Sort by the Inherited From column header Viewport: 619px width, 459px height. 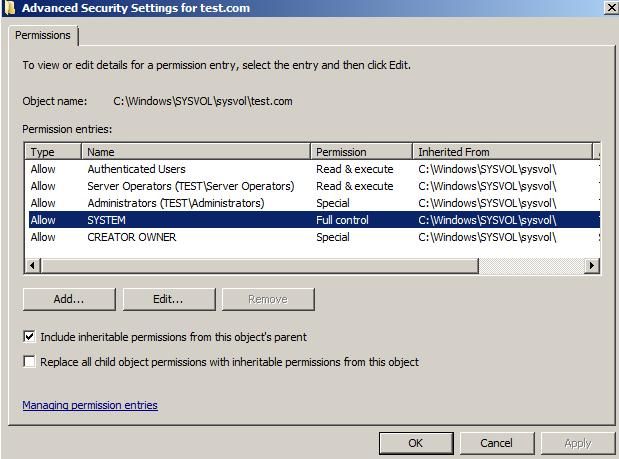click(503, 152)
